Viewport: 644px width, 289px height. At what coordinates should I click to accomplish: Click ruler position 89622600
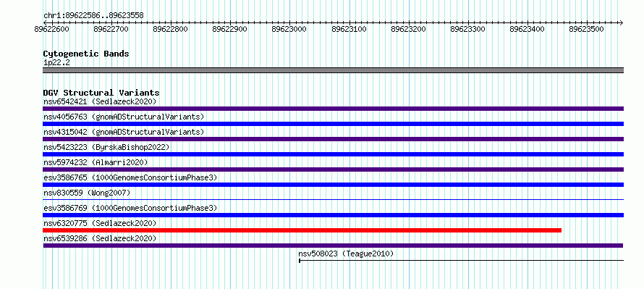(x=52, y=30)
